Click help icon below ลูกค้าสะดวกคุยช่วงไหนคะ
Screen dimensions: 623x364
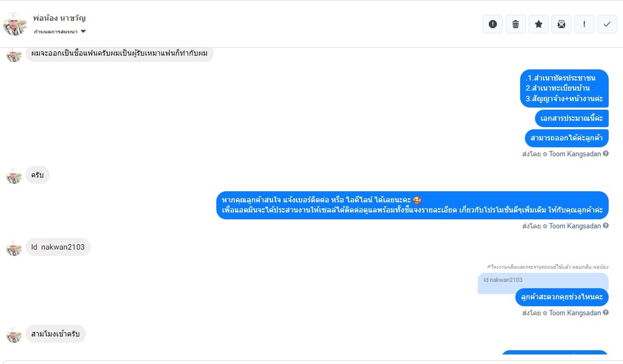coord(606,313)
